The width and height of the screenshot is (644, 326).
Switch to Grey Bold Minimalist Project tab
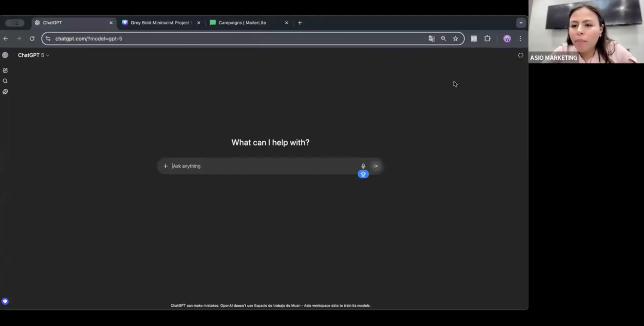click(160, 23)
